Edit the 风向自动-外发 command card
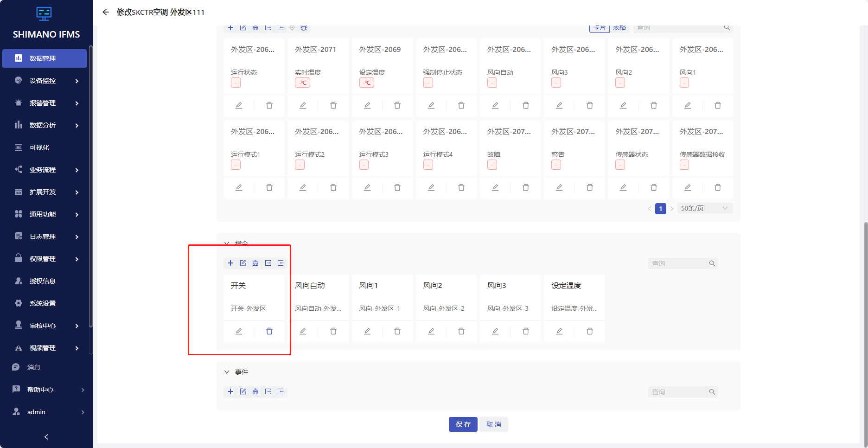 point(303,331)
